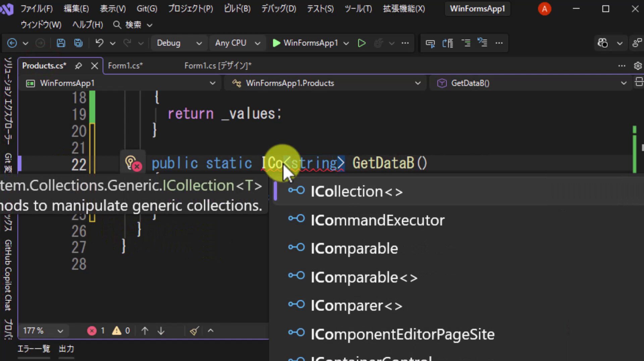The image size is (644, 361).
Task: Click the error count indicator icon
Action: 92,331
